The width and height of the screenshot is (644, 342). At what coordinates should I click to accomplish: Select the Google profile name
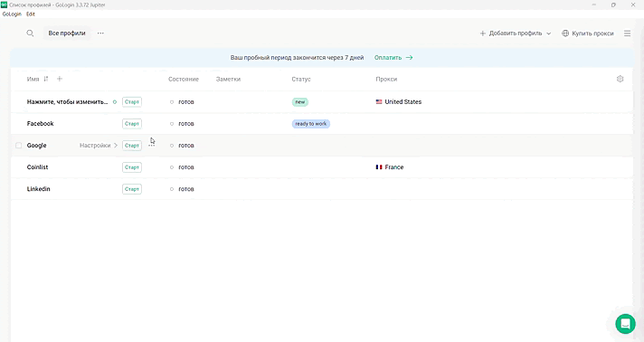click(36, 146)
